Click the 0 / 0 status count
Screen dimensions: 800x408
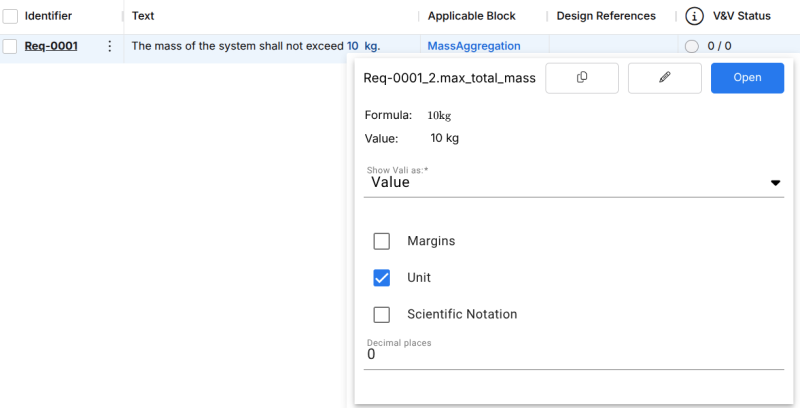tap(719, 46)
